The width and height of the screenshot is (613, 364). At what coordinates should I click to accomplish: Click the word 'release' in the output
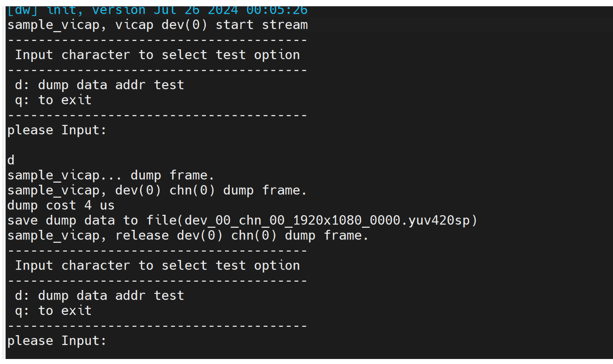tap(142, 236)
